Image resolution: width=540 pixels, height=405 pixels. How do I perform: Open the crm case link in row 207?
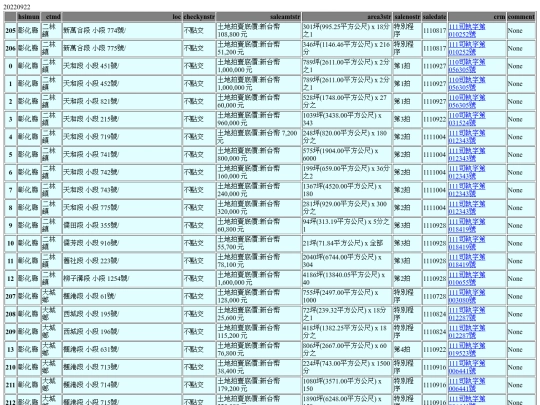[467, 297]
